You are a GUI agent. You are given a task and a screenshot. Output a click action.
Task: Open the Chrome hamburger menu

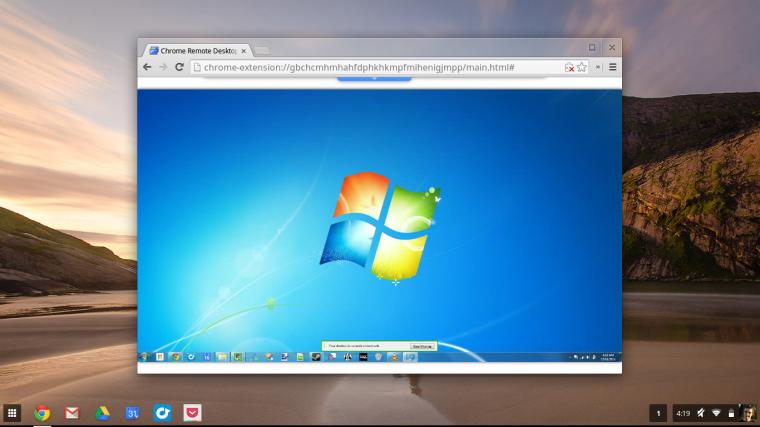point(613,67)
